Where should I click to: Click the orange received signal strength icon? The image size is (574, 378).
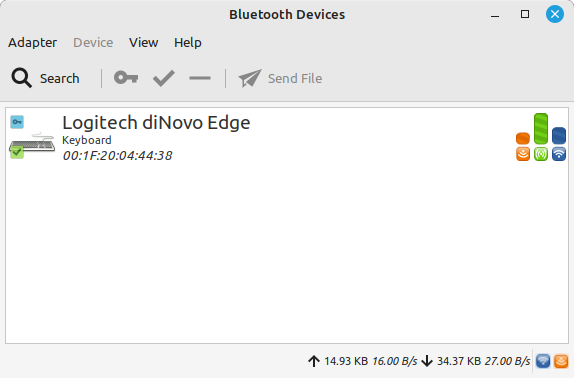click(x=523, y=154)
